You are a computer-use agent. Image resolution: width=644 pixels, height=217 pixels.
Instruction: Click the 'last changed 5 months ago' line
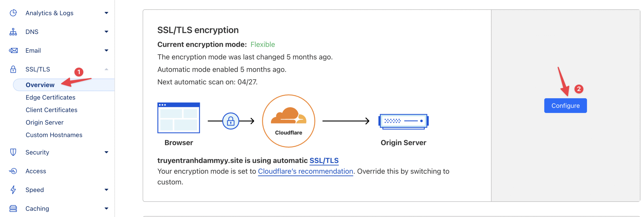point(245,57)
